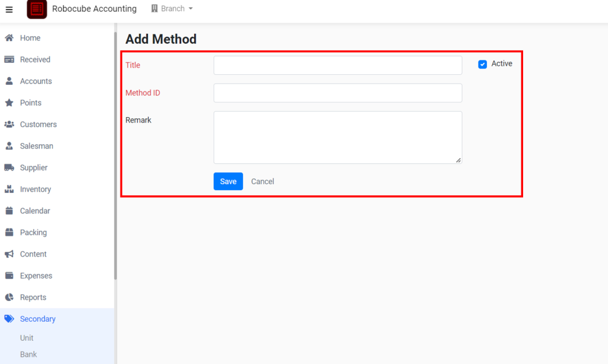Select the Supplier truck icon
This screenshot has width=608, height=364.
9,167
